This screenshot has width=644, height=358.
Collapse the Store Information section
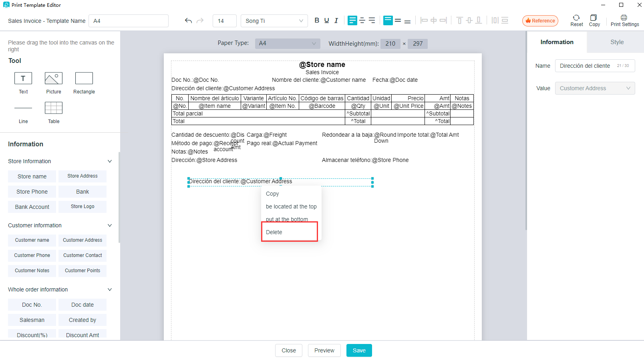tap(110, 161)
